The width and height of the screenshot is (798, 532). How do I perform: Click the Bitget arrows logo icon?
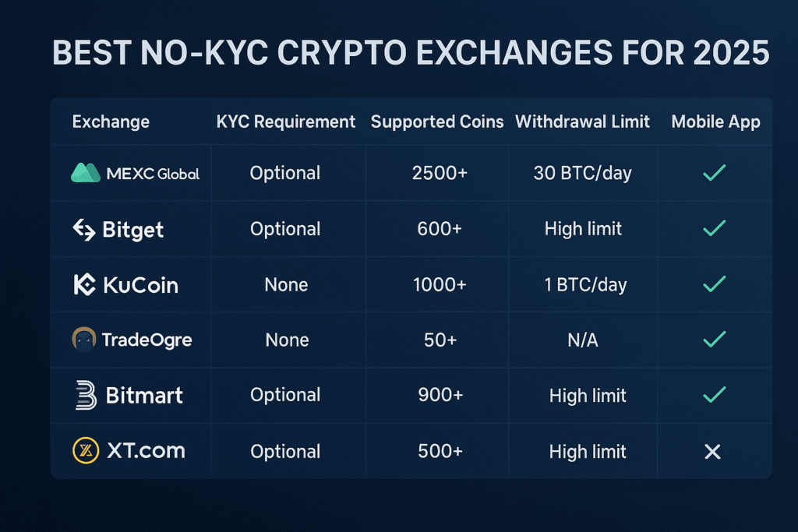83,229
